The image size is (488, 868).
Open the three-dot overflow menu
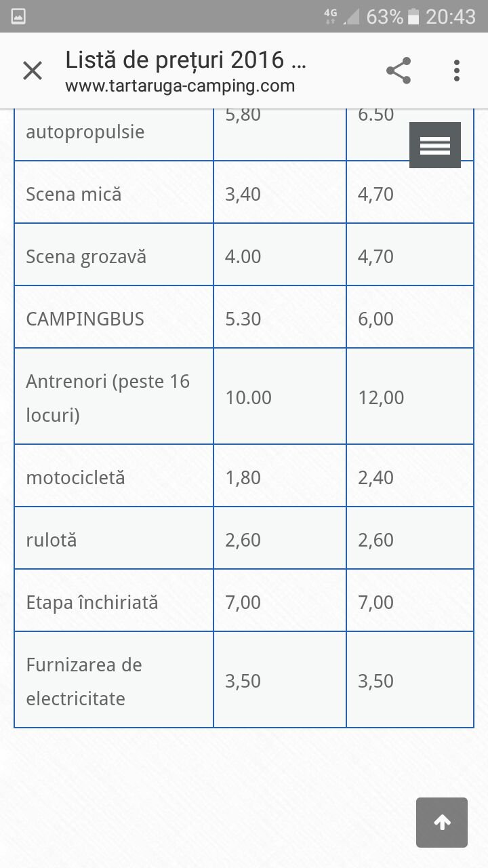[457, 71]
